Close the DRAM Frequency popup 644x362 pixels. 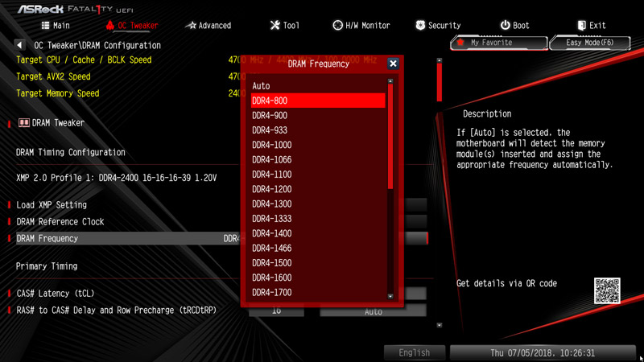(x=393, y=64)
